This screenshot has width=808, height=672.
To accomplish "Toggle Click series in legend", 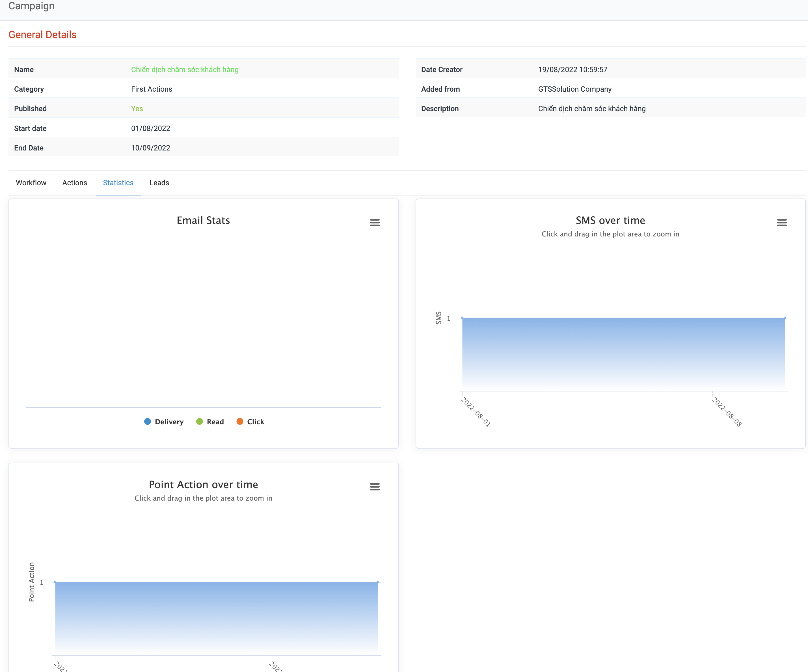I will [256, 422].
